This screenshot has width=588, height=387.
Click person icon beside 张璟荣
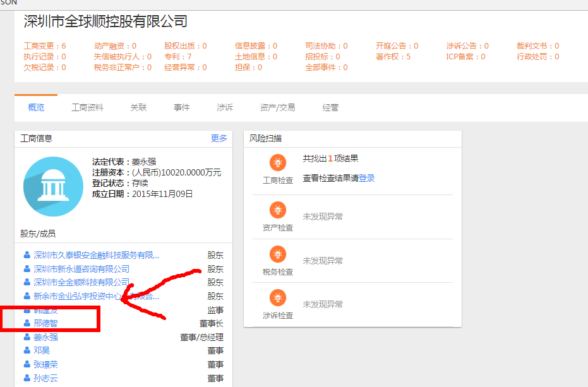(27, 364)
